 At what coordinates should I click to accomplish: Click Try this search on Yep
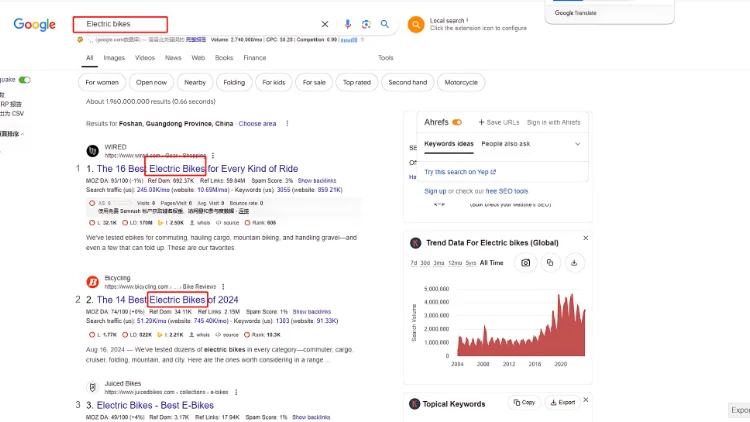460,172
